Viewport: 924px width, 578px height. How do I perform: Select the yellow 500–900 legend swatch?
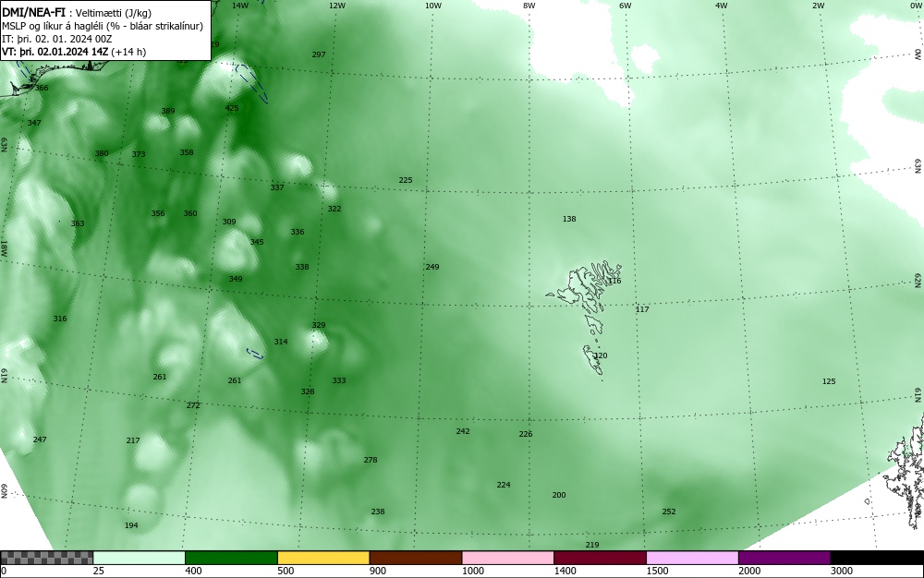click(x=323, y=558)
